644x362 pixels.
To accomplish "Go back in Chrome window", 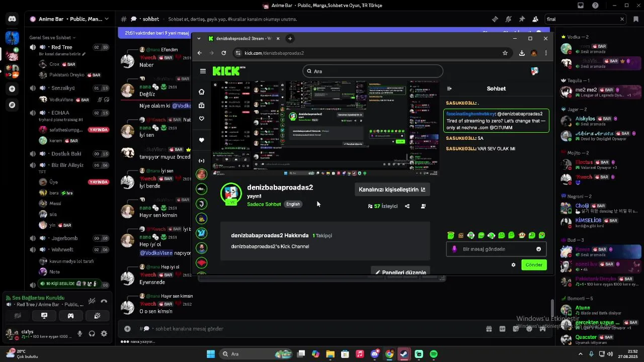I will (199, 53).
